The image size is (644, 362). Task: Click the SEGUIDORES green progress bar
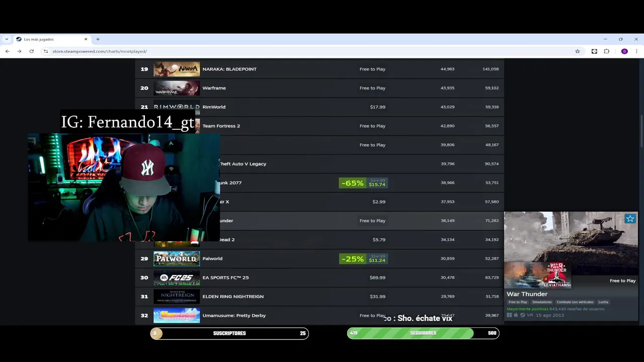pyautogui.click(x=423, y=333)
